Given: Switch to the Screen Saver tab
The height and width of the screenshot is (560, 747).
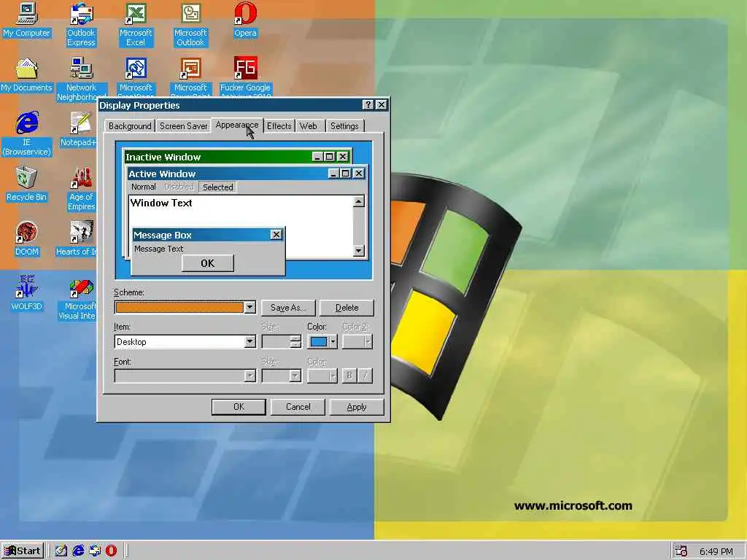Looking at the screenshot, I should pos(183,125).
